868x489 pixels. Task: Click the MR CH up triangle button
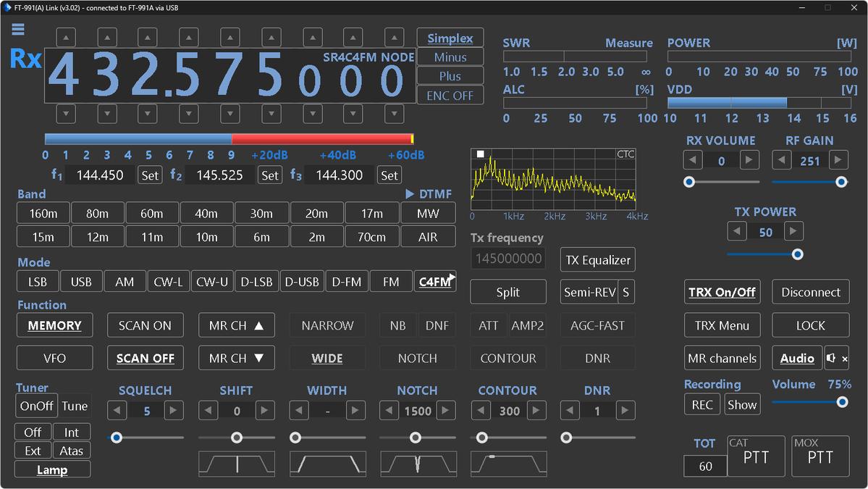click(x=237, y=326)
